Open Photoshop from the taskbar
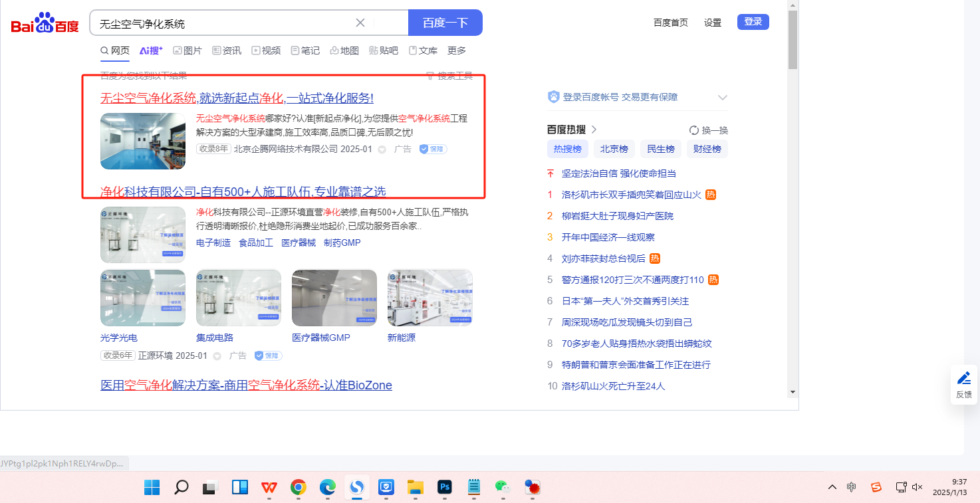Screen dimensions: 980x503 pyautogui.click(x=445, y=487)
